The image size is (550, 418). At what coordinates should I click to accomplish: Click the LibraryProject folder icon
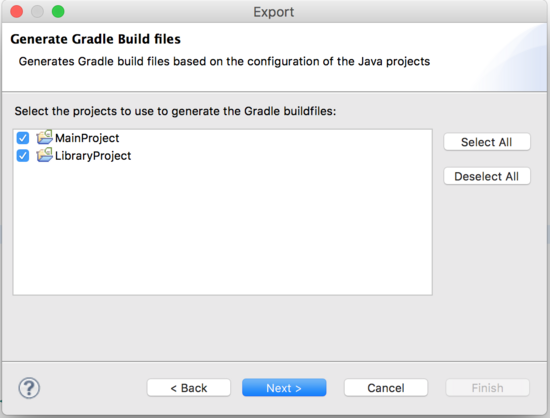[45, 155]
